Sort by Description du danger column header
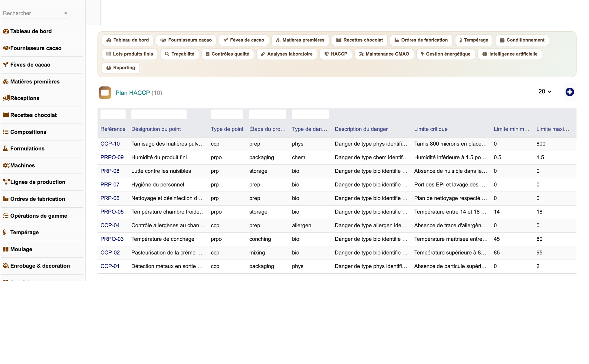The width and height of the screenshot is (589, 364). 361,129
